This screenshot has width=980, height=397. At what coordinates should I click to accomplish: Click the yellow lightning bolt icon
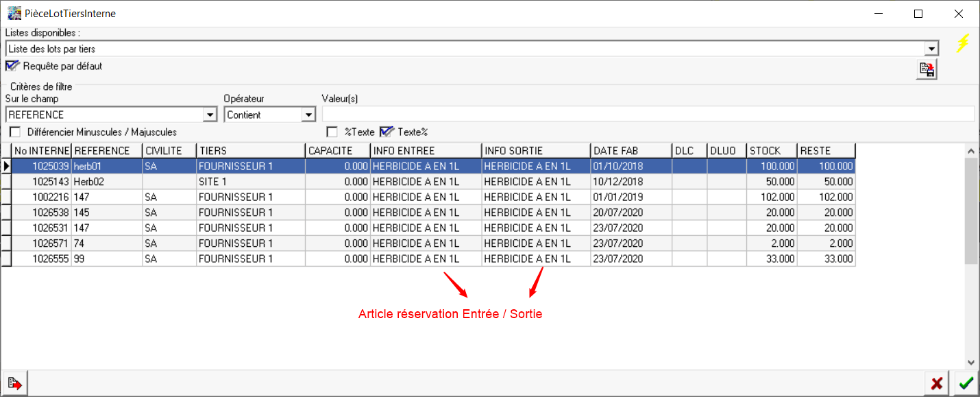pos(963,44)
